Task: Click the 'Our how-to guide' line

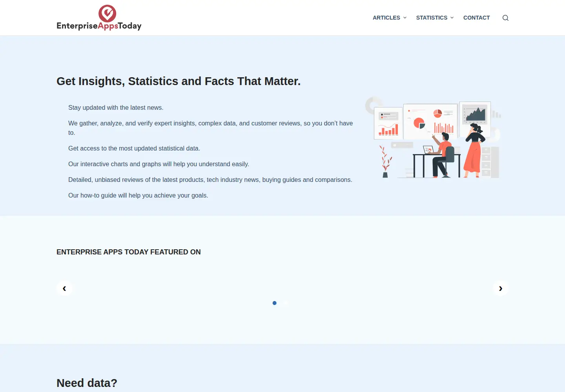Action: pos(138,195)
